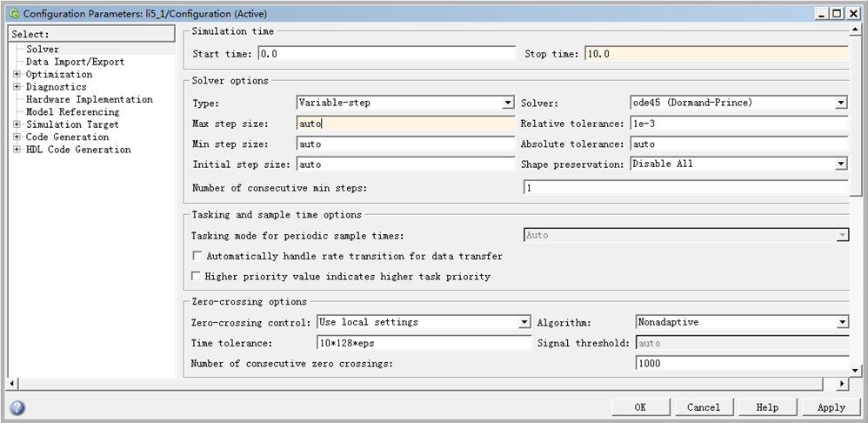Expand the Optimization tree node

tap(17, 74)
